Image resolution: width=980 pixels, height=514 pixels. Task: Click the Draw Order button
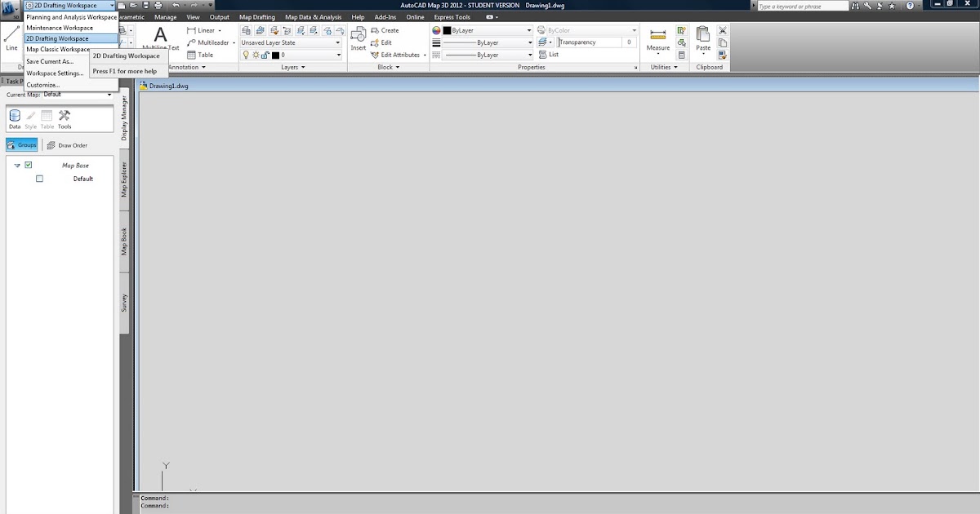point(67,145)
